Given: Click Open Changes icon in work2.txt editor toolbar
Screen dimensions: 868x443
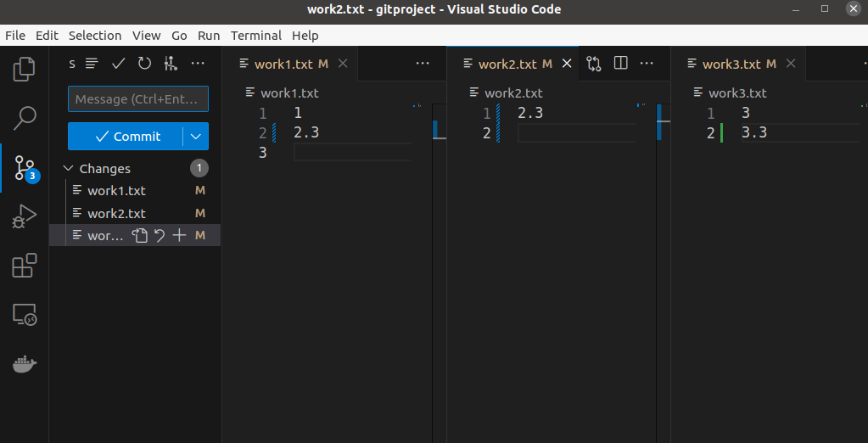Looking at the screenshot, I should pos(594,64).
